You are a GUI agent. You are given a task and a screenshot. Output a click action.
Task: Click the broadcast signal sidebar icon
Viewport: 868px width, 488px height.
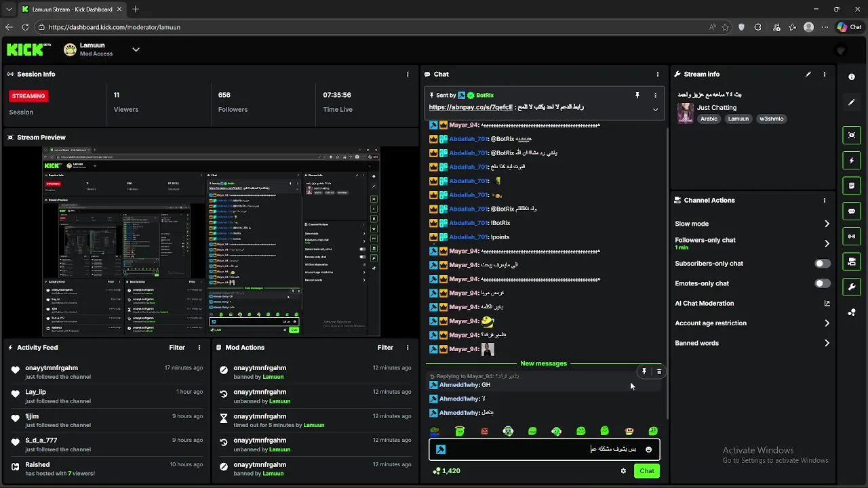852,237
